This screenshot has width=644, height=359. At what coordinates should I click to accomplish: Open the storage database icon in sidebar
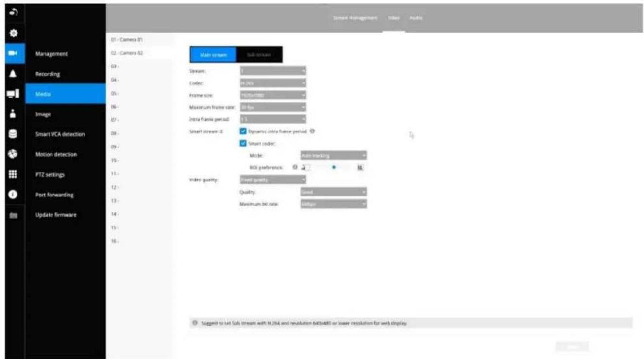[14, 134]
